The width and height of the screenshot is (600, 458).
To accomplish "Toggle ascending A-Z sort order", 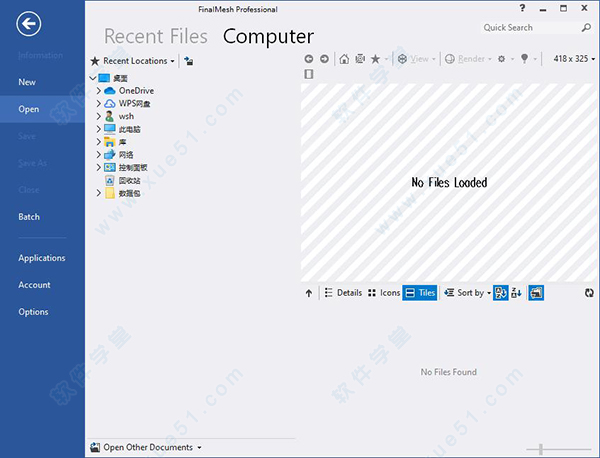I will [501, 293].
